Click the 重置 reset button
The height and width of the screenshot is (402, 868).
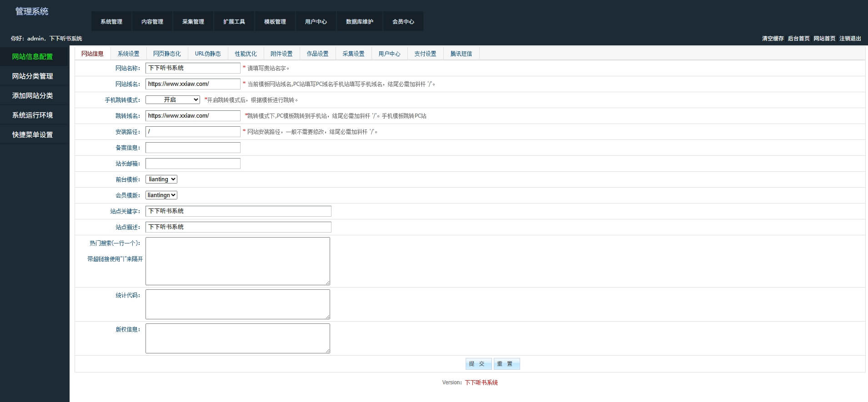(x=507, y=364)
